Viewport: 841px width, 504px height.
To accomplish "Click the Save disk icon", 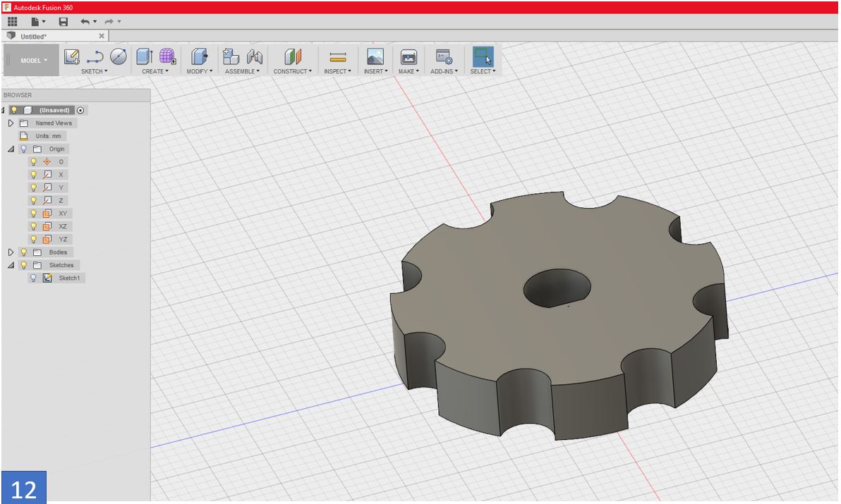I will pos(63,21).
